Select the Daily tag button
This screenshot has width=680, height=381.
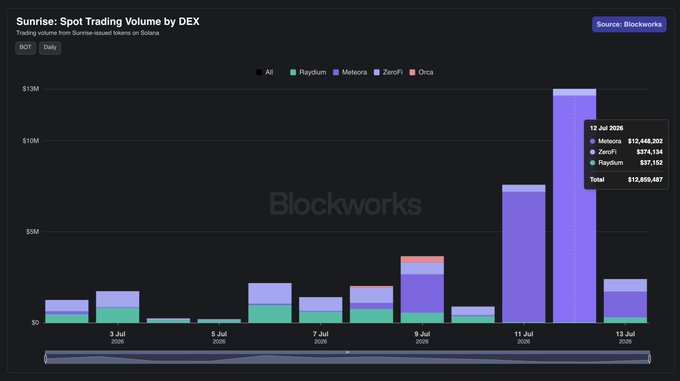point(50,48)
